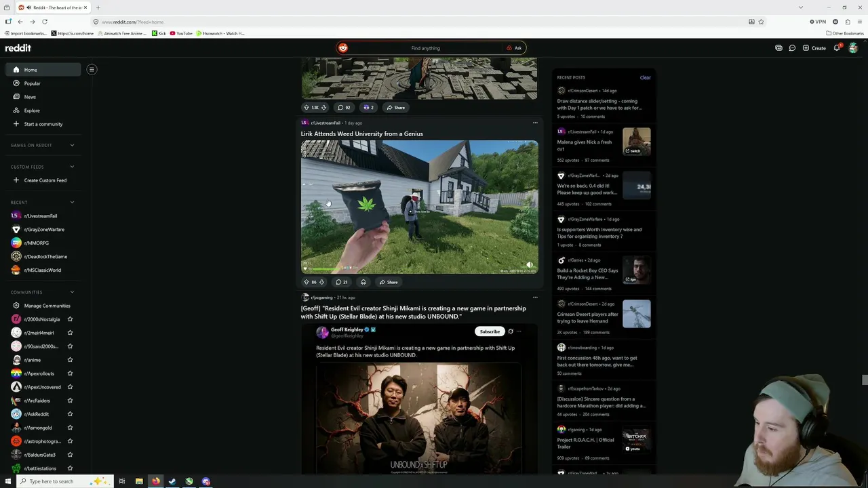This screenshot has height=488, width=868.
Task: Favorite r/BaldursGate3 with the star
Action: tap(70, 455)
